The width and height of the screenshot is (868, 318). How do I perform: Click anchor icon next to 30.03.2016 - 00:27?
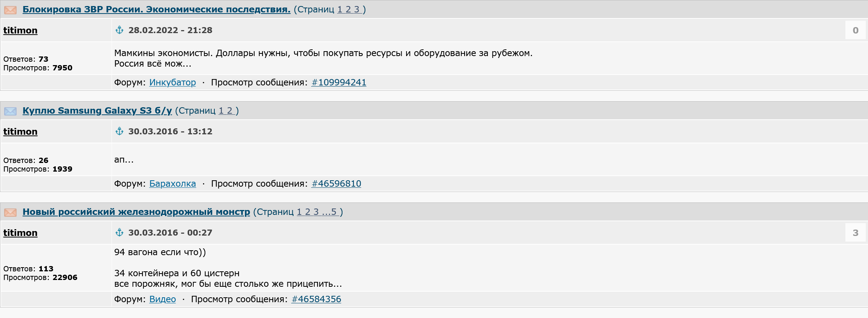point(119,233)
